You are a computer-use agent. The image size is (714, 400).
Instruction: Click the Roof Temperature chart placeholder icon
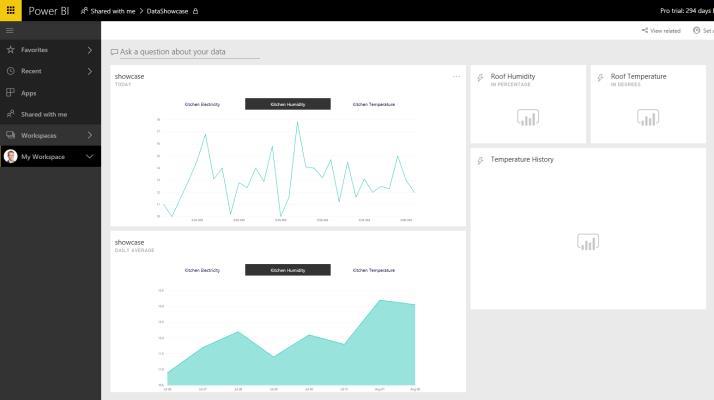coord(648,118)
